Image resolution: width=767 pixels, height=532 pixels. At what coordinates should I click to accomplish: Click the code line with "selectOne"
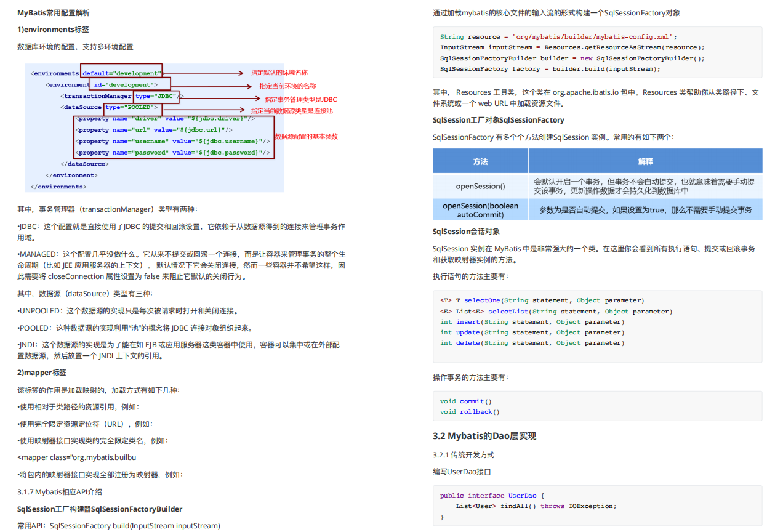click(542, 300)
